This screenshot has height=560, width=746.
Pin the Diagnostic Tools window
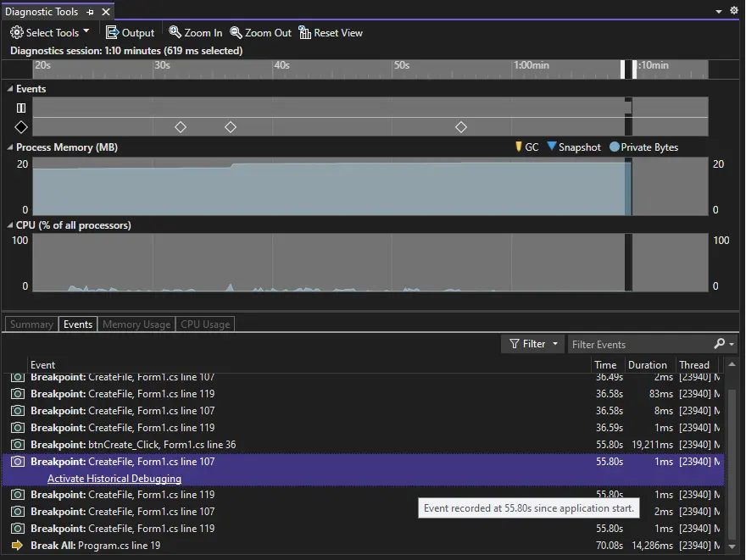pyautogui.click(x=91, y=12)
